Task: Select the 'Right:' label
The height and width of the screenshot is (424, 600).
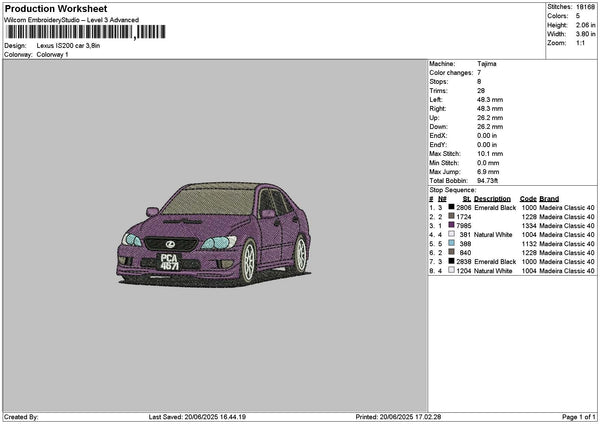Action: point(437,109)
